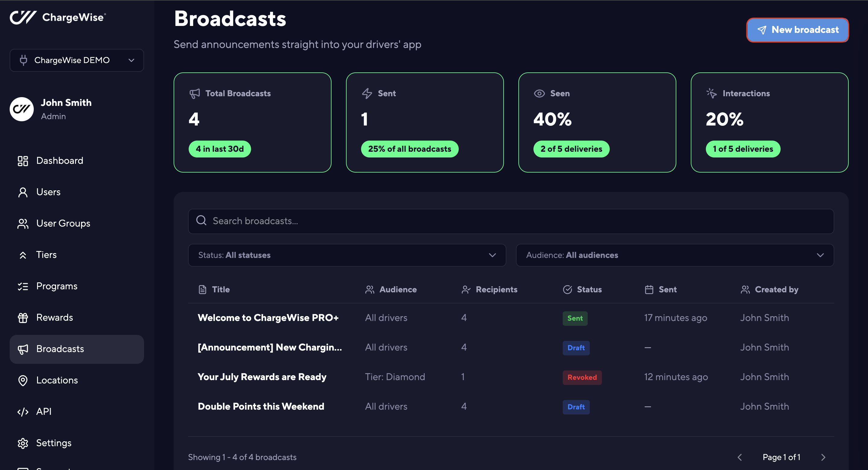Click the Dashboard grid icon in sidebar
The width and height of the screenshot is (868, 470).
tap(23, 161)
